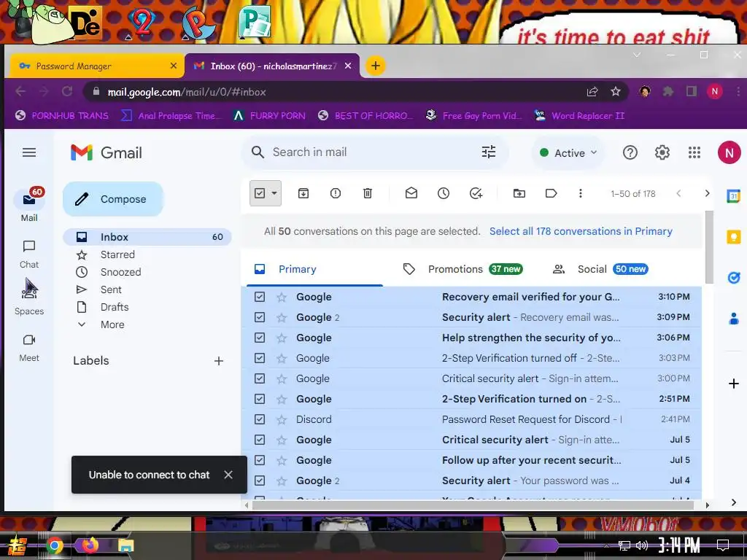
Task: Switch to the Social tab
Action: point(601,269)
